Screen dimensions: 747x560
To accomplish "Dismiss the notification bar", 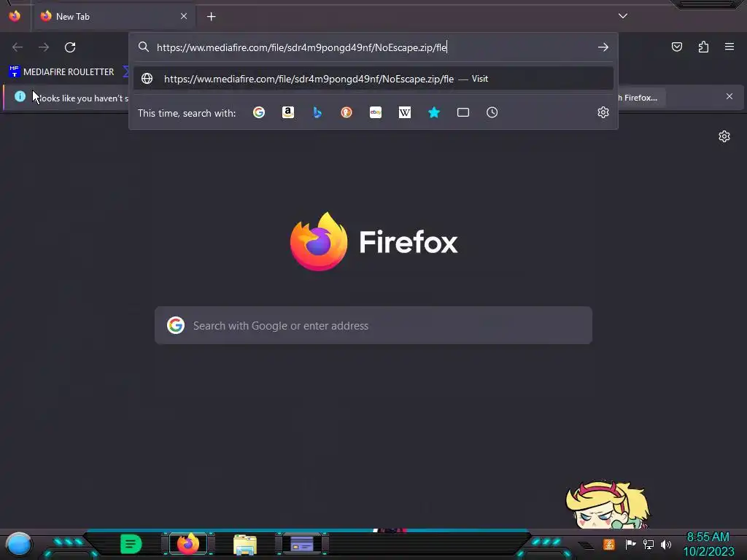I will (729, 97).
